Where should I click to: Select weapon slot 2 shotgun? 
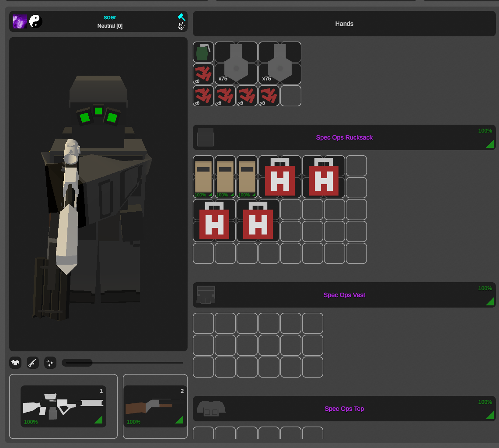(x=155, y=406)
